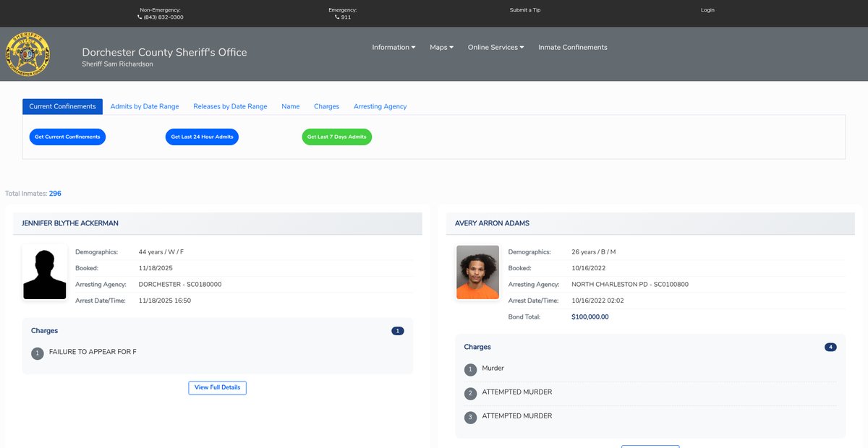Click the Dorchester County Sheriff's Office title
868x448 pixels.
(164, 53)
